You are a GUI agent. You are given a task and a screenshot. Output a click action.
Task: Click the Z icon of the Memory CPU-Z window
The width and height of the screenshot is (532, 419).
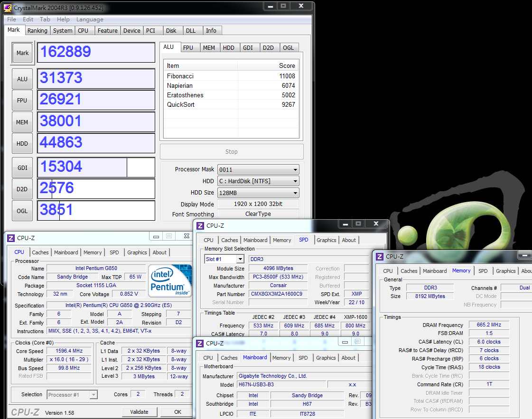click(380, 257)
